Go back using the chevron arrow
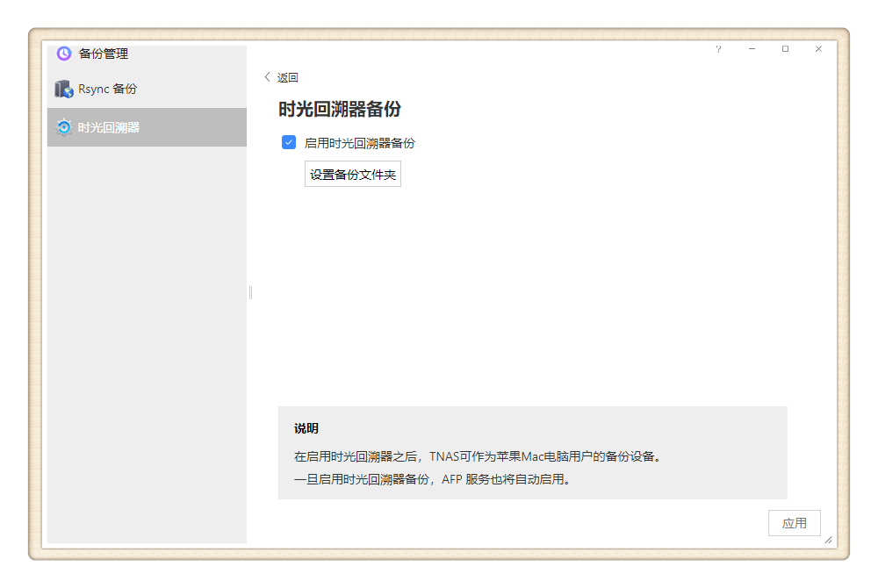The height and width of the screenshot is (588, 878). click(267, 77)
